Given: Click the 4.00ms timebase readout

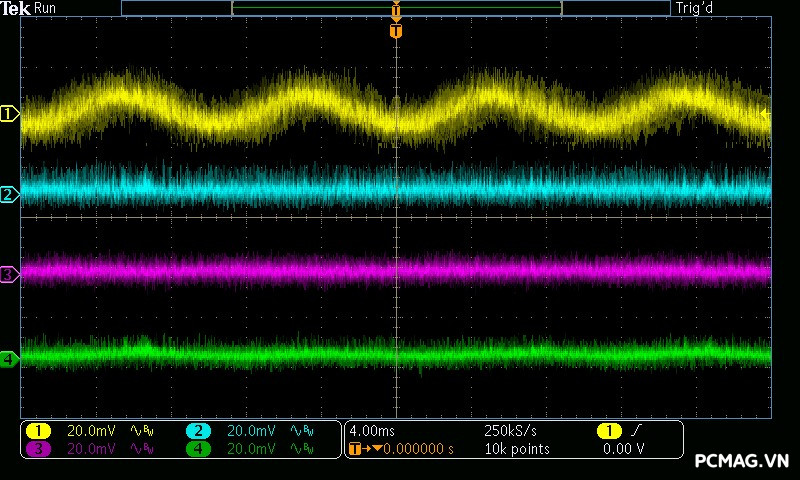Looking at the screenshot, I should pos(369,431).
